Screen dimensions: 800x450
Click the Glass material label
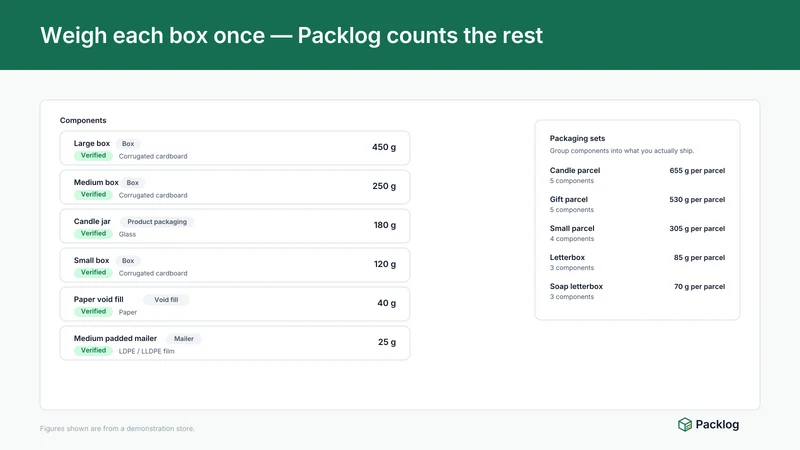(127, 235)
